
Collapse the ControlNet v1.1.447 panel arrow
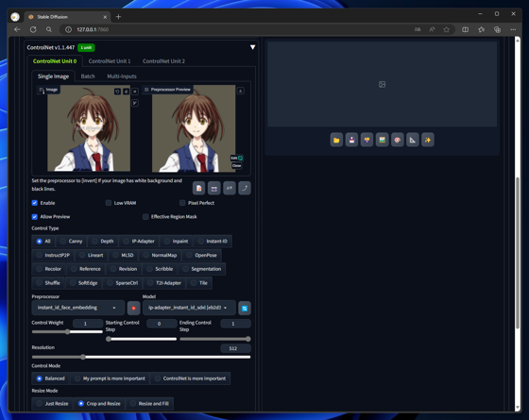pos(253,47)
